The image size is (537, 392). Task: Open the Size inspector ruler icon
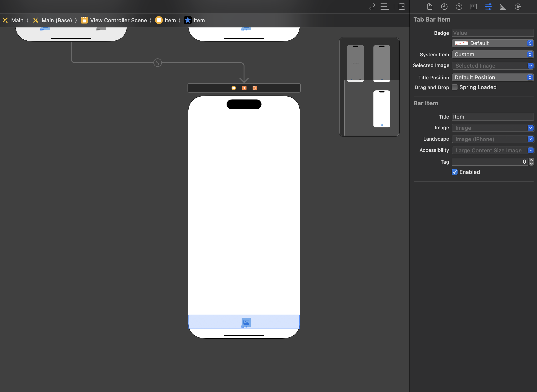click(x=503, y=7)
